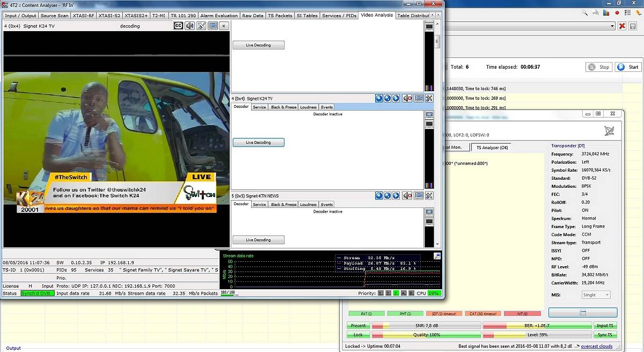The height and width of the screenshot is (352, 644).
Task: Click blue screen icon beside K24 TV decoder pane
Action: click(429, 114)
